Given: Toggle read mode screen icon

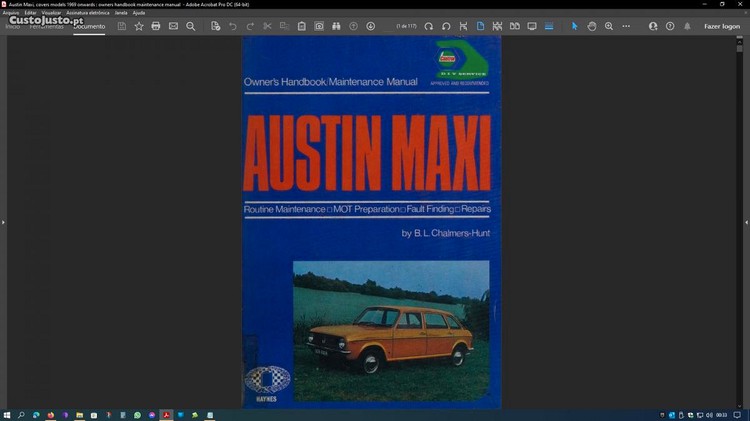Looking at the screenshot, I should tap(532, 26).
